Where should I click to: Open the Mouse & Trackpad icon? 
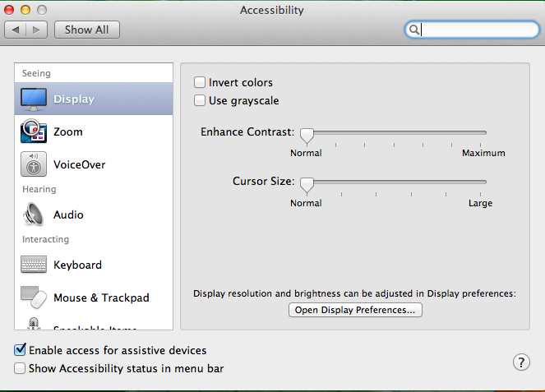tap(34, 297)
